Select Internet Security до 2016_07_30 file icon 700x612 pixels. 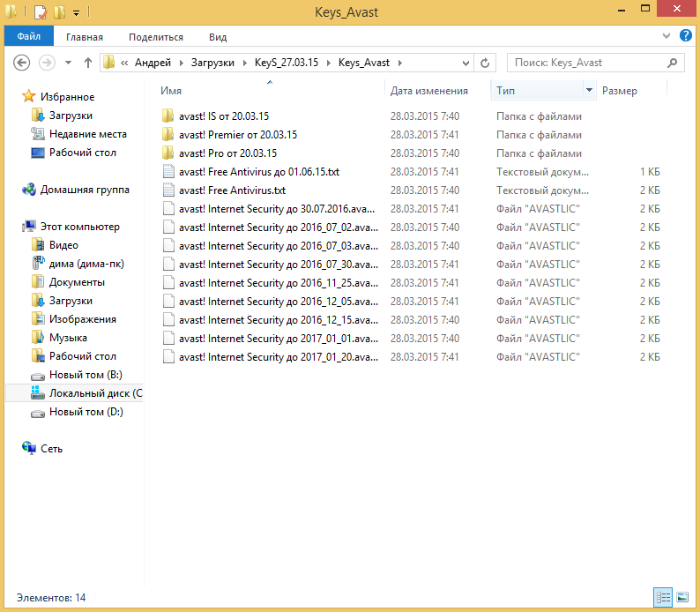pyautogui.click(x=168, y=265)
